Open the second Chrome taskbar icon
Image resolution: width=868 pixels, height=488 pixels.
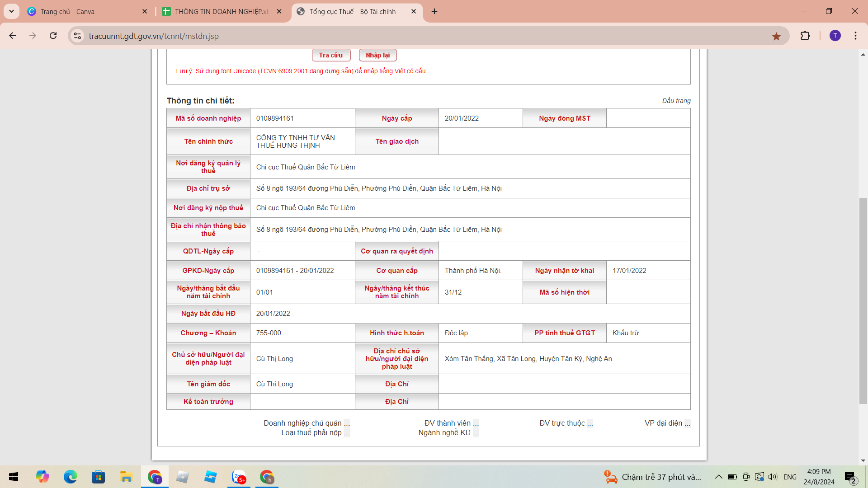(267, 477)
